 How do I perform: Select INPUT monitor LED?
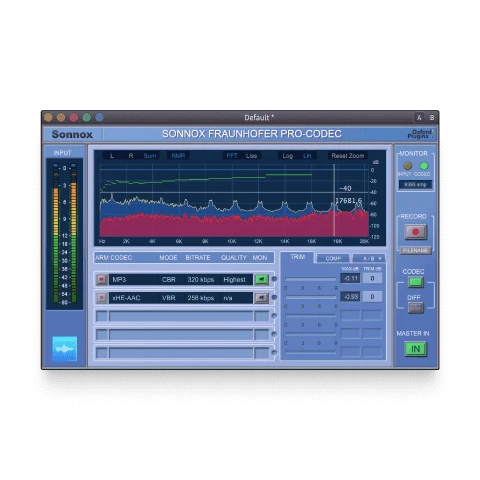click(407, 166)
